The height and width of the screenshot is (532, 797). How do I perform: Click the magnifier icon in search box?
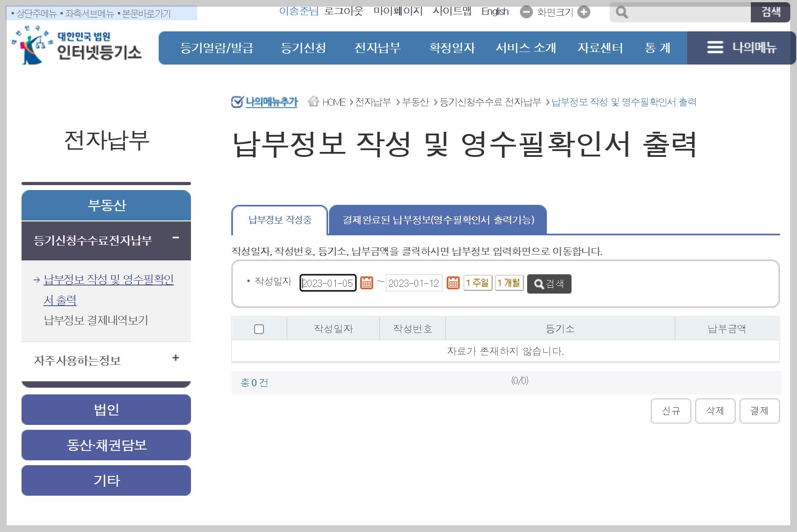(622, 13)
